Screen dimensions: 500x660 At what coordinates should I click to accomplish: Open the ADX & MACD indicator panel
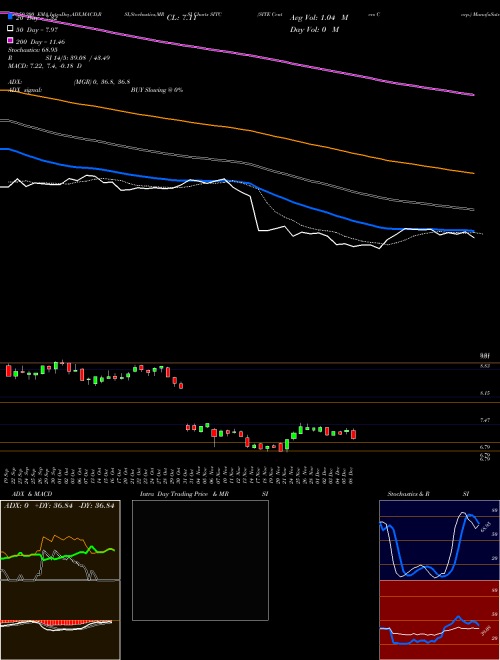tap(60, 580)
